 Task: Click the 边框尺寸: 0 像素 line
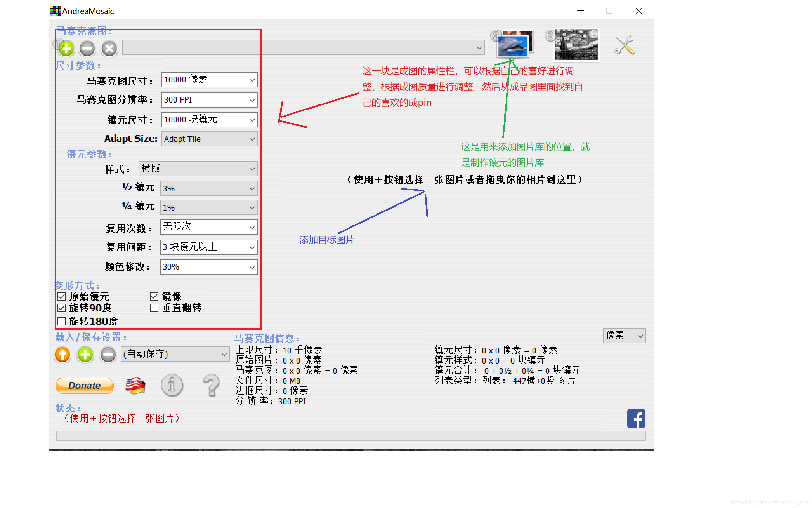(272, 391)
